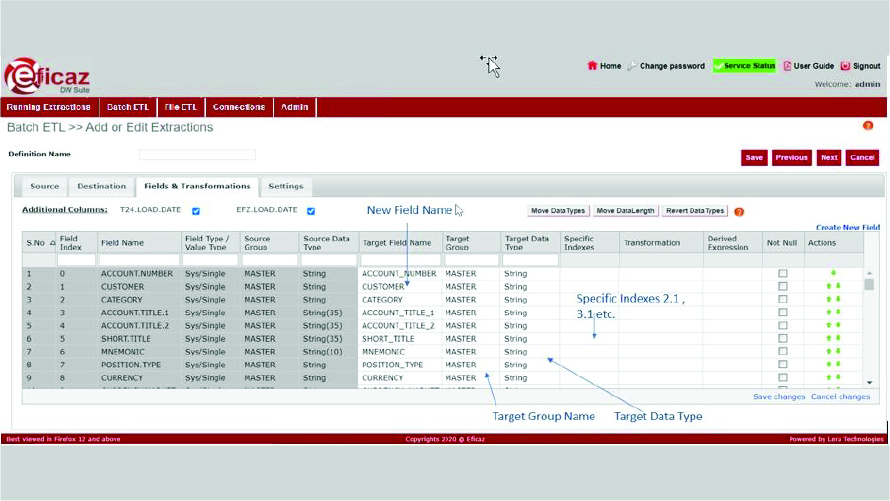
Task: Open the User Guide document icon
Action: 787,66
